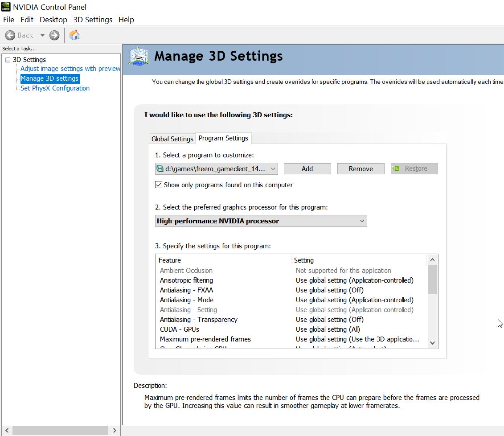Screen dimensions: 504x436
Task: Open Set PhysX Configuration
Action: coord(55,88)
